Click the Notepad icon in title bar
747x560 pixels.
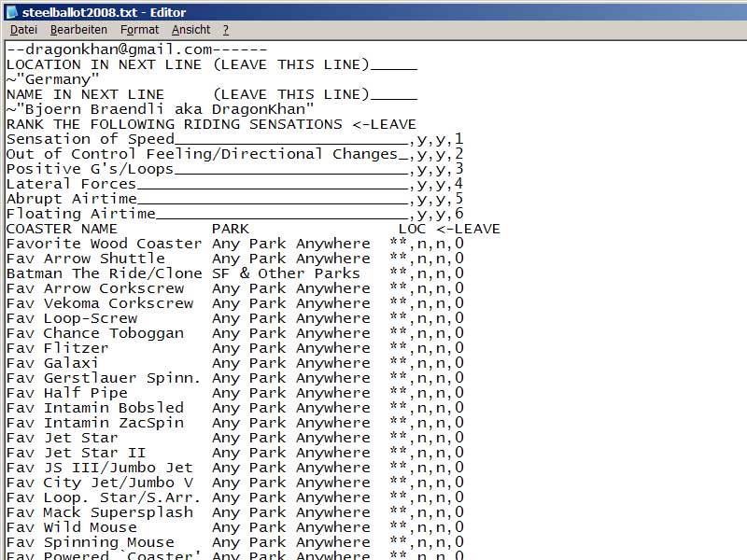11,11
